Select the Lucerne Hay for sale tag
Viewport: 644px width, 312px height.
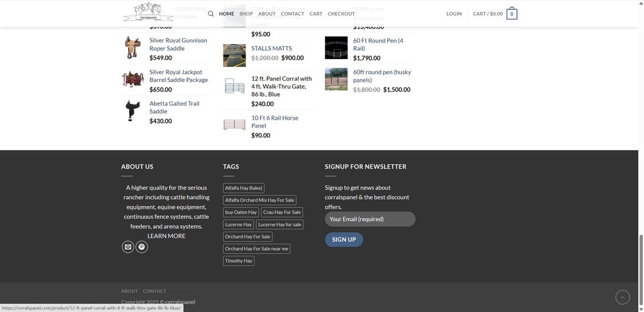tap(280, 224)
